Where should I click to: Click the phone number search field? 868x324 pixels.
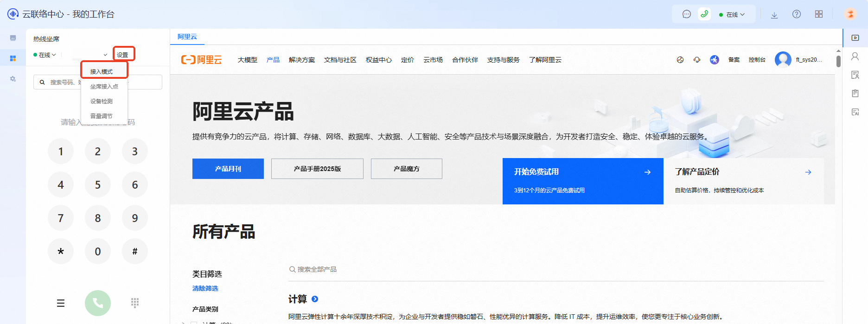pyautogui.click(x=98, y=82)
